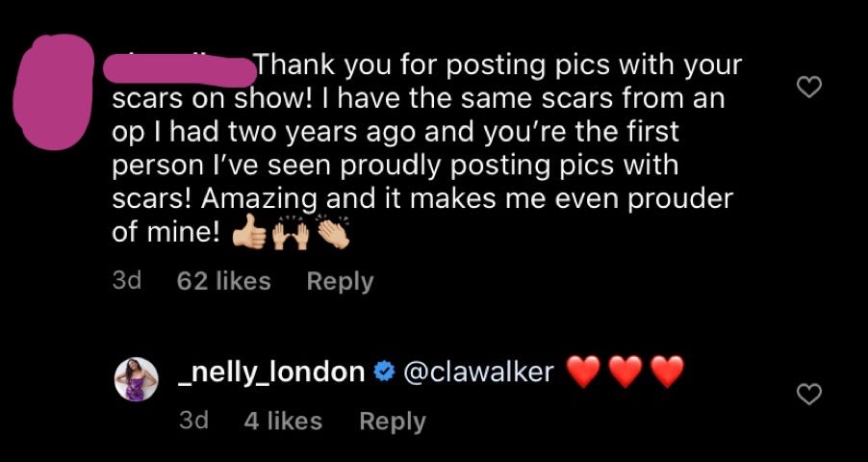Viewport: 868px width, 462px height.
Task: Open the _nelly_london profile via username
Action: pyautogui.click(x=271, y=372)
